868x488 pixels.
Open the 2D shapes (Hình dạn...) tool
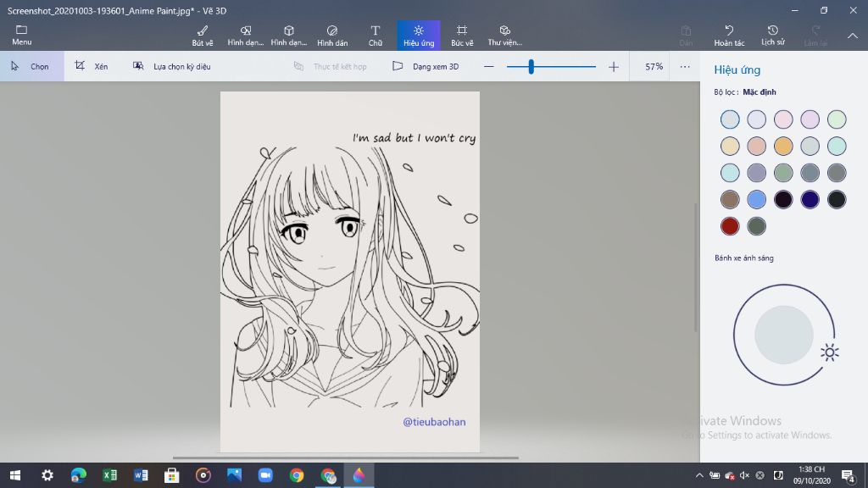[245, 36]
